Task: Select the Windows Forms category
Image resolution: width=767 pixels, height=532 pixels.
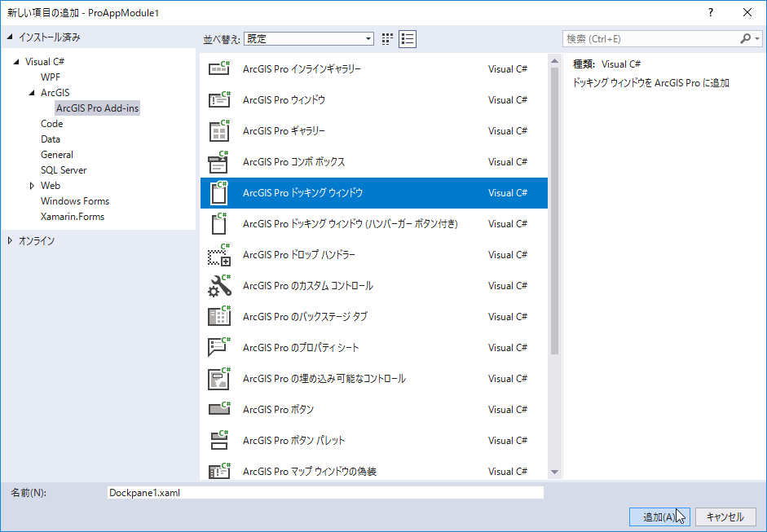Action: click(x=75, y=201)
